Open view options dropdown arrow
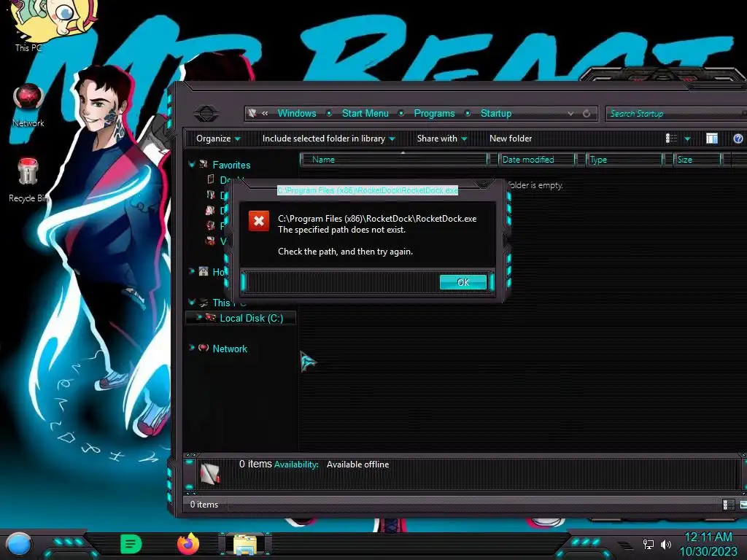 687,139
